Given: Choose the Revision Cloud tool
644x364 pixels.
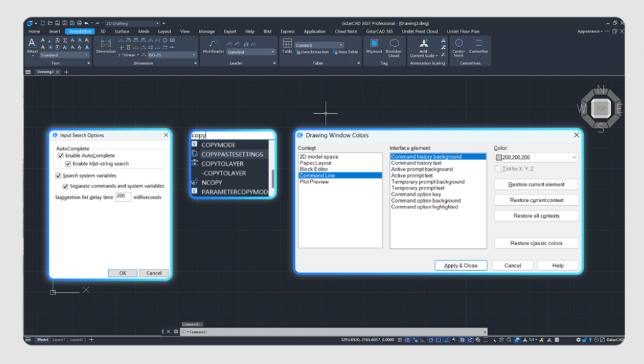Looking at the screenshot, I should pos(394,48).
